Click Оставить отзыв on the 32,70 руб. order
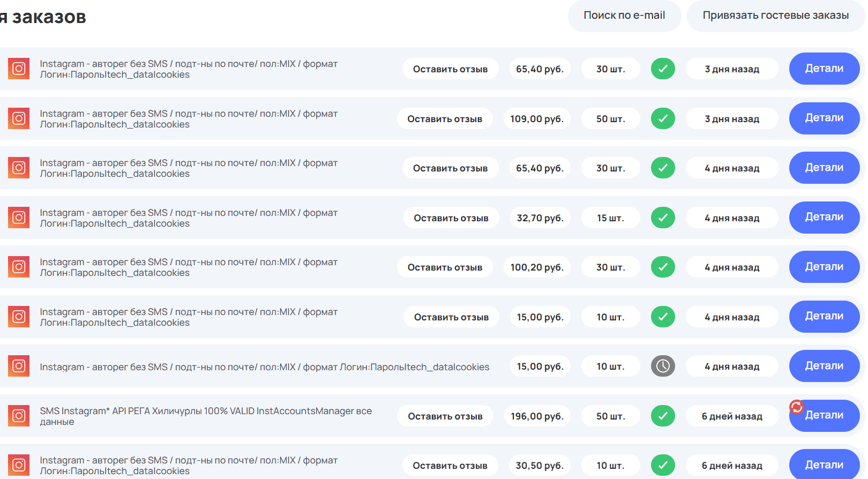 451,218
